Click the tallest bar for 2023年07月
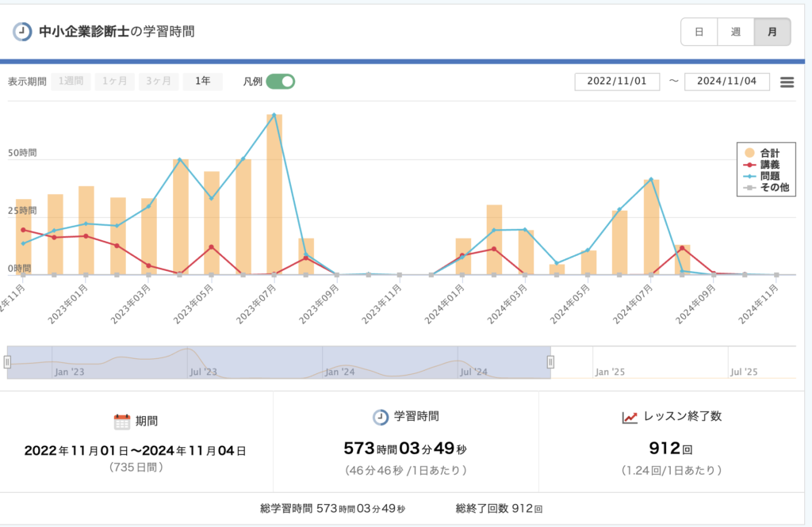The image size is (812, 527). point(274,194)
